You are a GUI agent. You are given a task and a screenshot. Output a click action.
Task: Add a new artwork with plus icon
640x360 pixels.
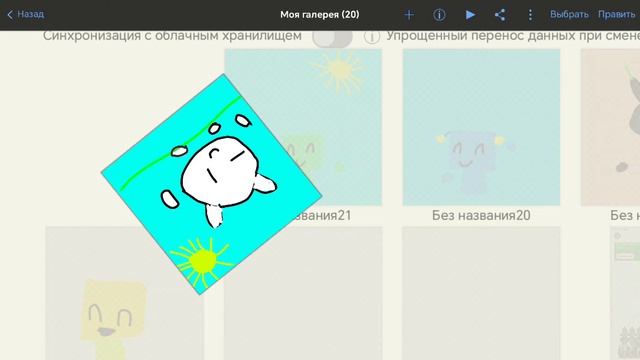click(409, 15)
